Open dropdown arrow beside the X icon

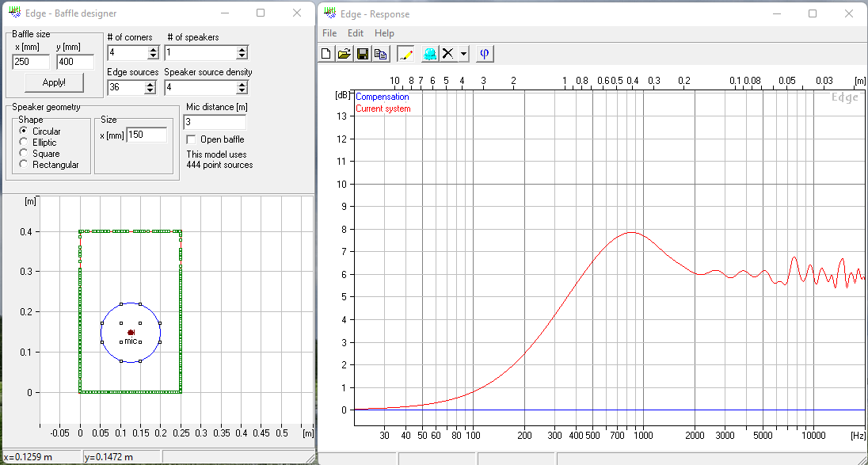[x=464, y=54]
